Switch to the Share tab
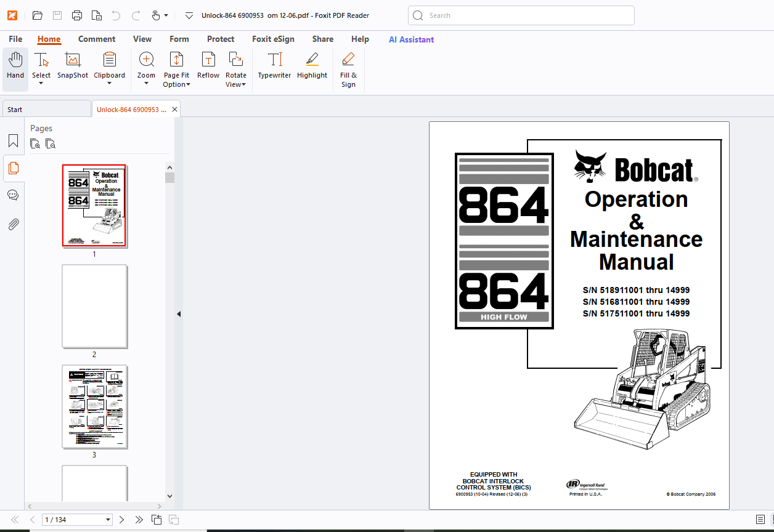774x532 pixels. pos(323,39)
